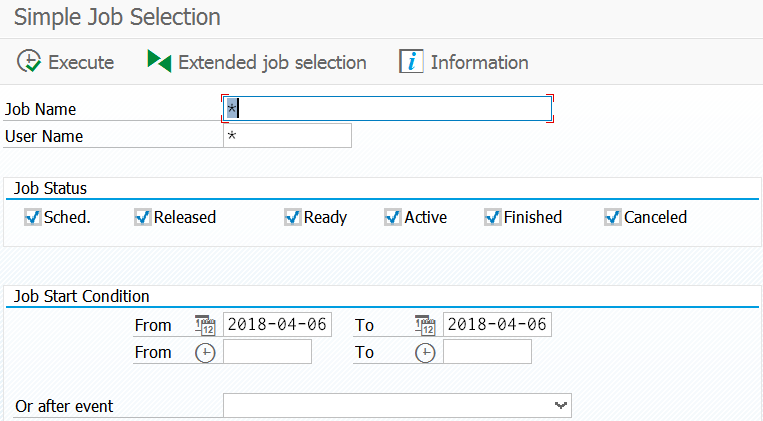Viewport: 763px width, 421px height.
Task: Click the To date field
Action: pyautogui.click(x=497, y=325)
